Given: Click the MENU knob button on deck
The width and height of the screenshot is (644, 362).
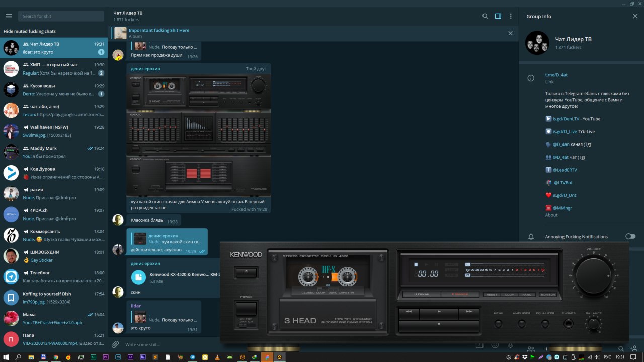Looking at the screenshot, I should click(x=498, y=324).
